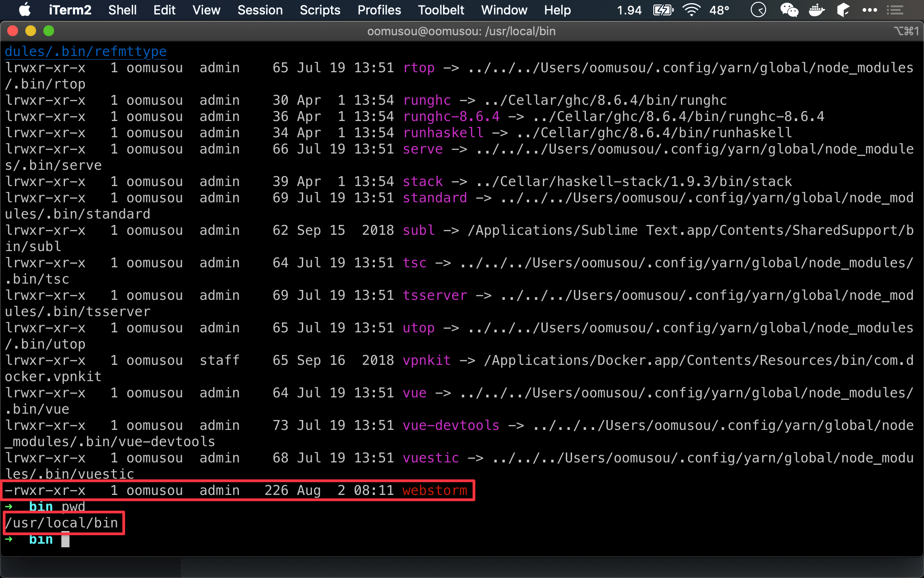
Task: Click the hexagon box menu bar icon
Action: 843,10
